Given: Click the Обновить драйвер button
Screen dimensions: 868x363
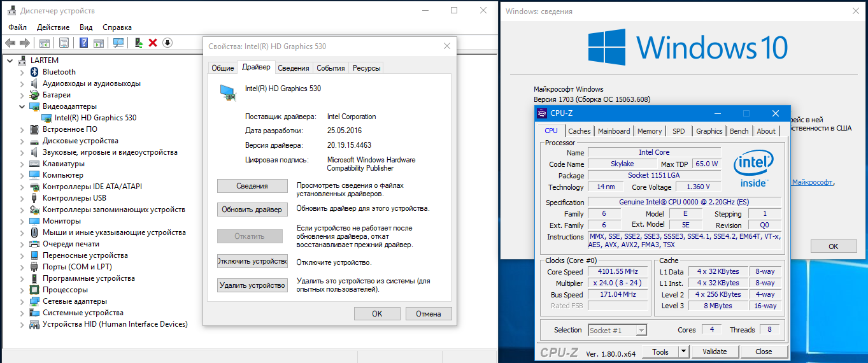Looking at the screenshot, I should tap(252, 210).
